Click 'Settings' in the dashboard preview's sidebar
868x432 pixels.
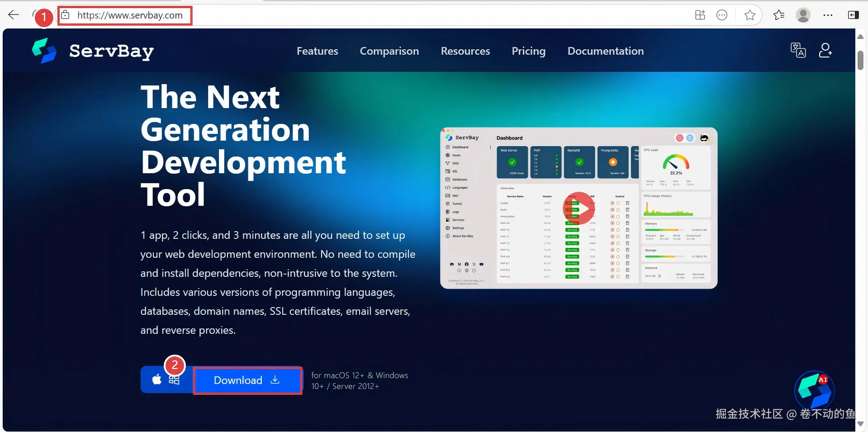pos(455,228)
